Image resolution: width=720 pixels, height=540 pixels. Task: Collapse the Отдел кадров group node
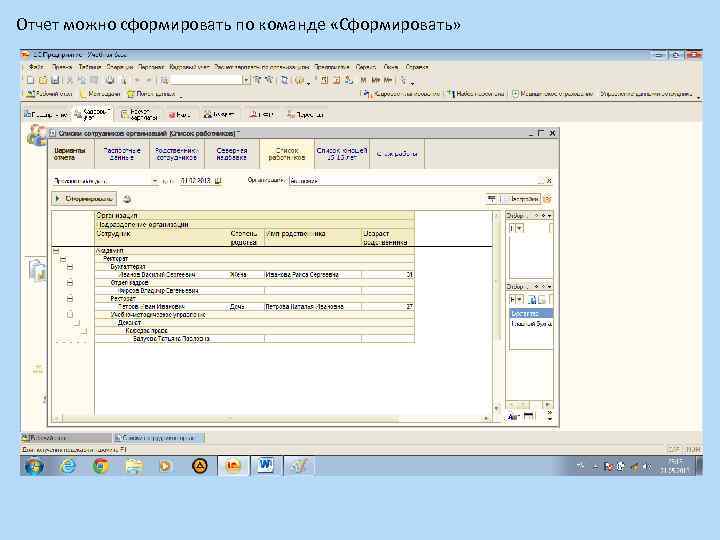click(x=70, y=283)
